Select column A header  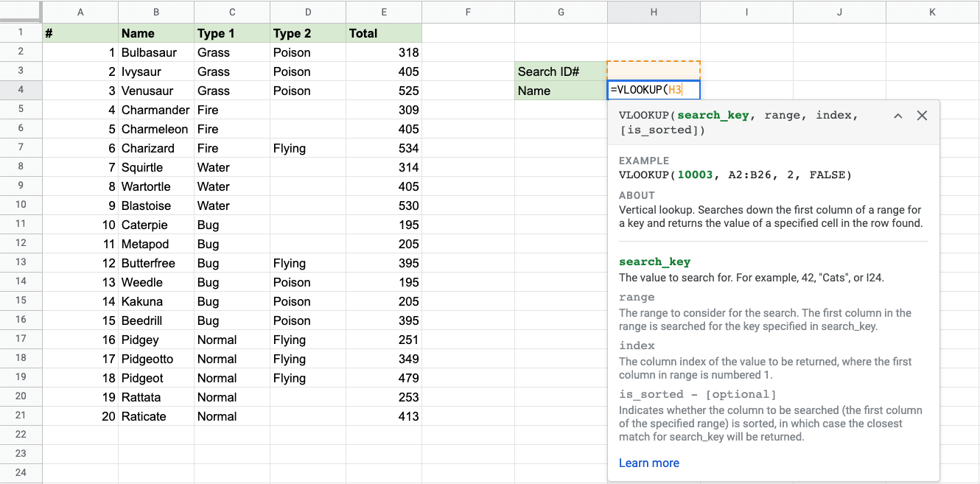coord(80,12)
